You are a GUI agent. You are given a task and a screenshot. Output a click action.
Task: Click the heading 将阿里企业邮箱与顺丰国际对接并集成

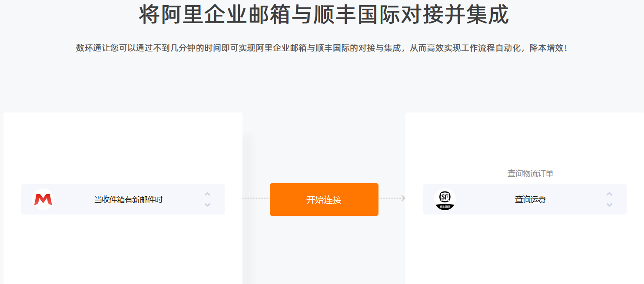pyautogui.click(x=324, y=15)
